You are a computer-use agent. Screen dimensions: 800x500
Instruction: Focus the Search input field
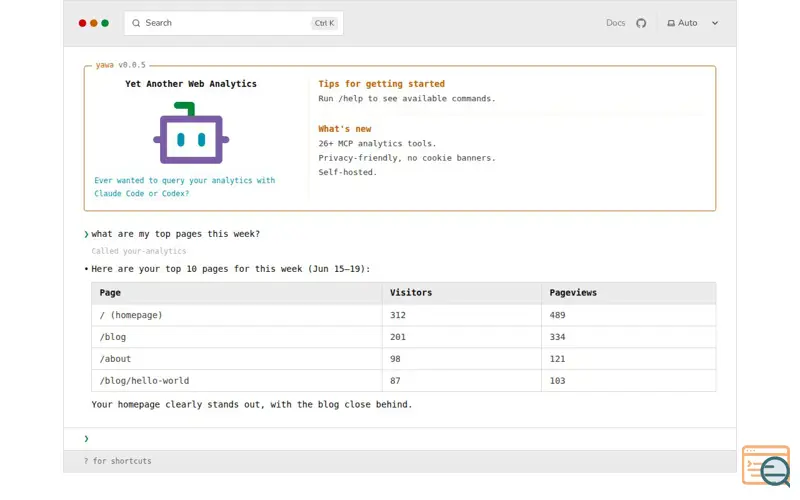coord(233,23)
